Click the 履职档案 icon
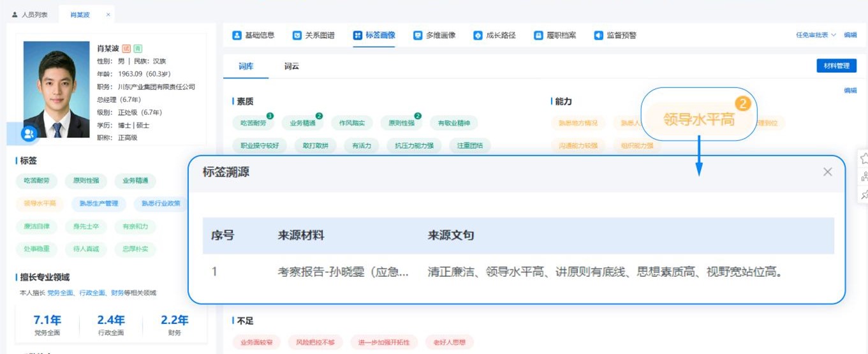 click(x=538, y=36)
